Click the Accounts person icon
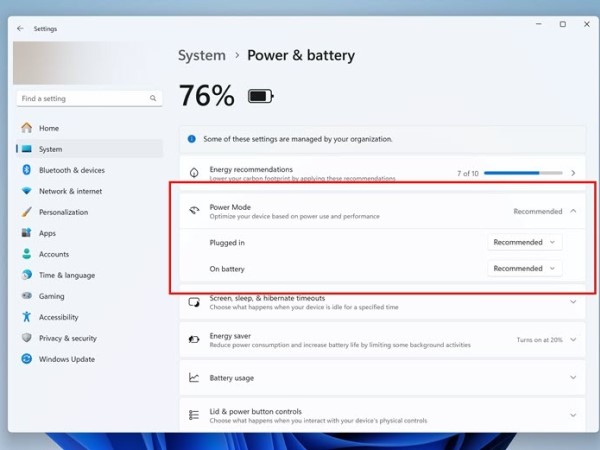 [26, 254]
